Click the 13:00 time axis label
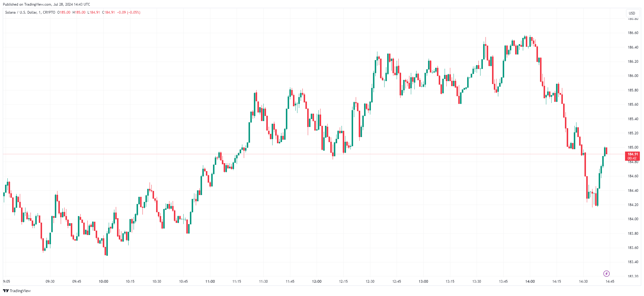The width and height of the screenshot is (644, 296). click(x=423, y=281)
